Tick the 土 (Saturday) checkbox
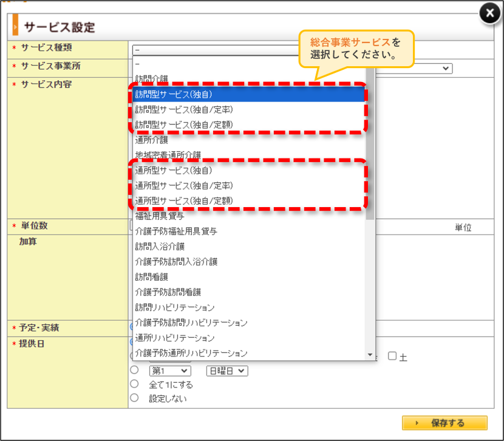The image size is (504, 441). (x=392, y=356)
